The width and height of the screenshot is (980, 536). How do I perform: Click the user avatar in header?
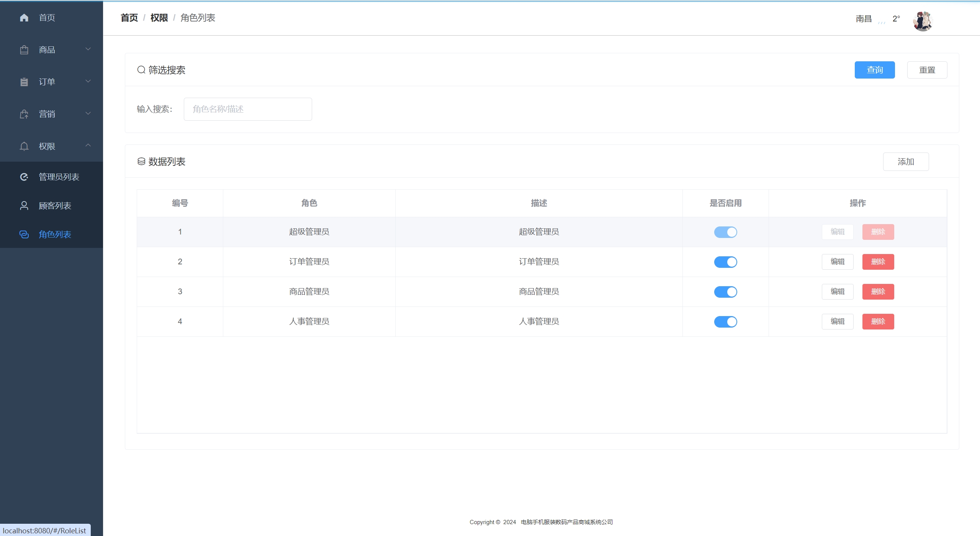(922, 21)
